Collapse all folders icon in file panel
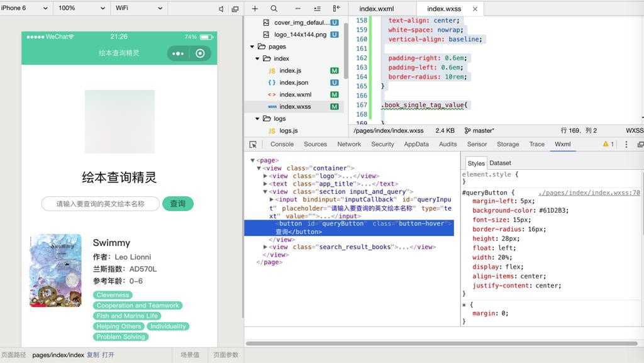This screenshot has height=363, width=644. click(x=317, y=9)
